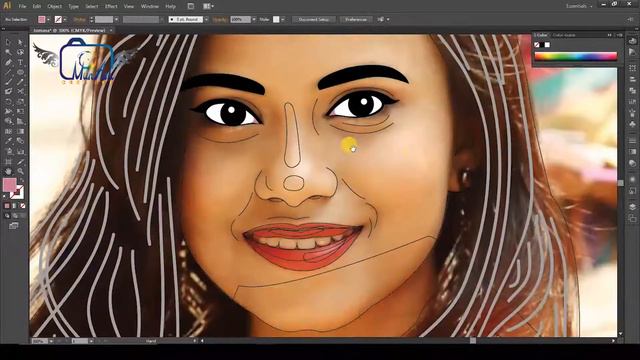Set paint mode to None in toolbox

pyautogui.click(x=22, y=206)
